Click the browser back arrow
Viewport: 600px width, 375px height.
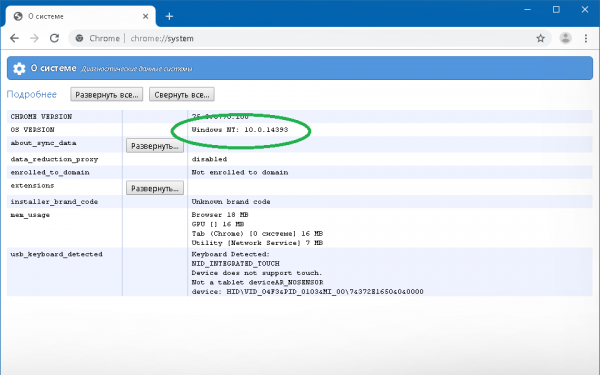point(14,38)
